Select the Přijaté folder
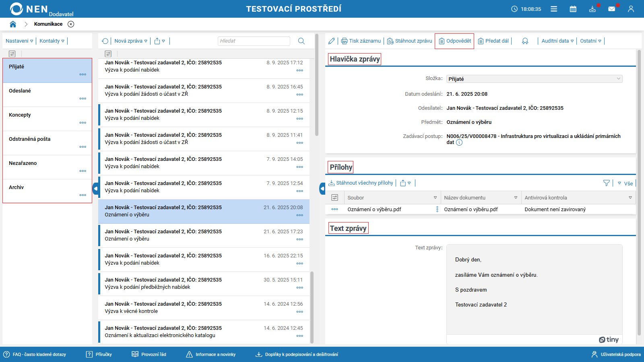This screenshot has width=644, height=362. click(x=47, y=71)
